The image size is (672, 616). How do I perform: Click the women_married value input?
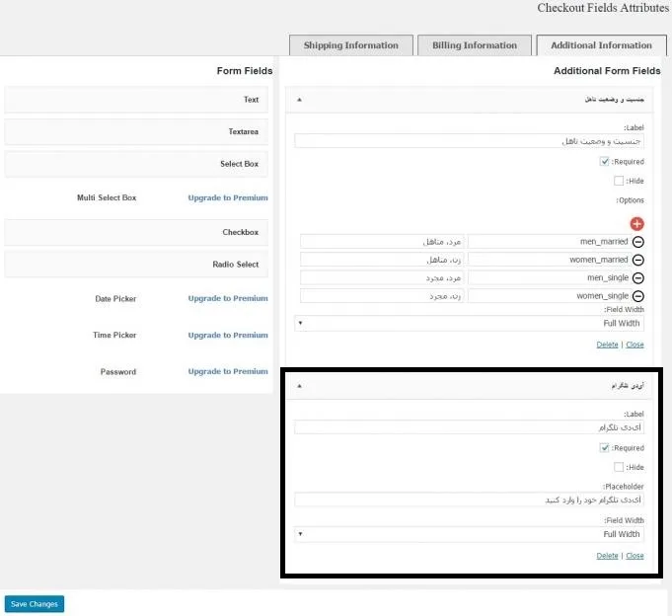point(550,260)
